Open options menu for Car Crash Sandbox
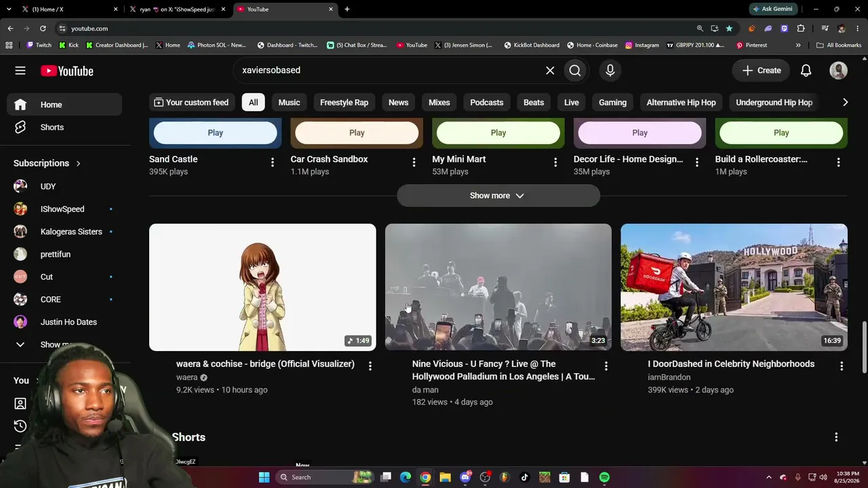The width and height of the screenshot is (868, 488). (x=414, y=163)
